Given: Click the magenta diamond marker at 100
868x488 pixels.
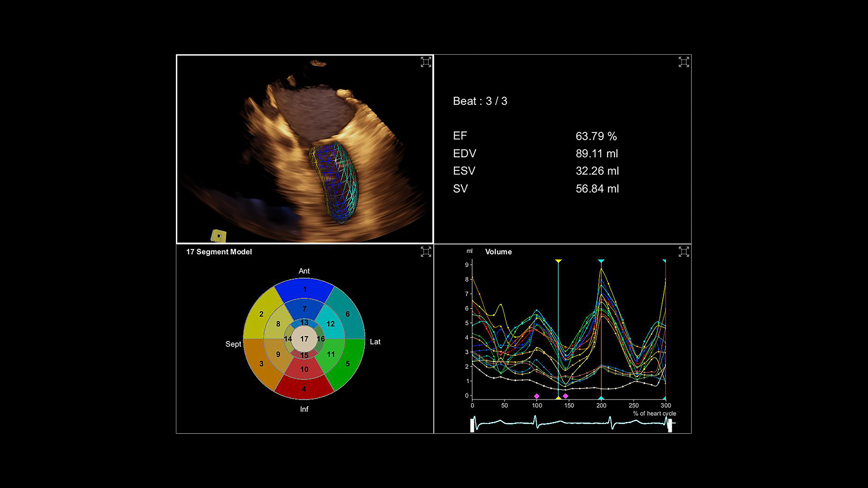Looking at the screenshot, I should coord(537,396).
